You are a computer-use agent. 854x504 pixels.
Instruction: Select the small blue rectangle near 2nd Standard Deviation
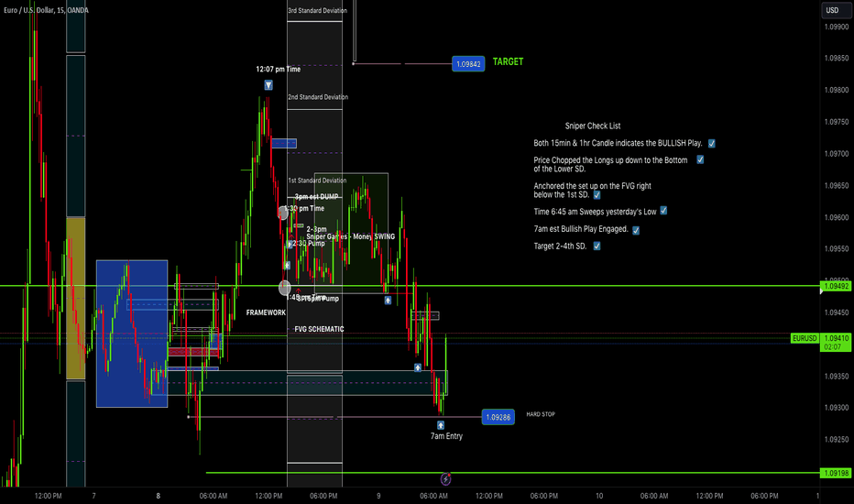point(284,143)
